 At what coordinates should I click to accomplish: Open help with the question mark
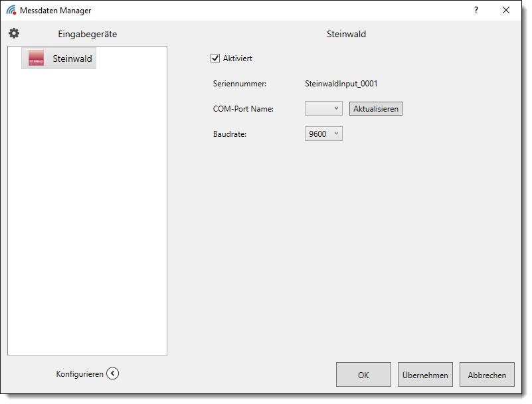(476, 11)
